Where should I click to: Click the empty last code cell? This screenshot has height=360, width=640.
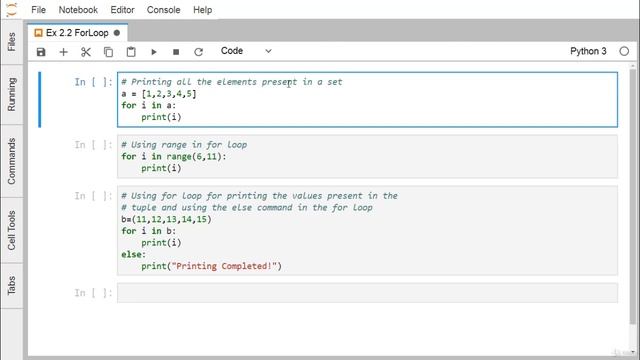point(367,293)
